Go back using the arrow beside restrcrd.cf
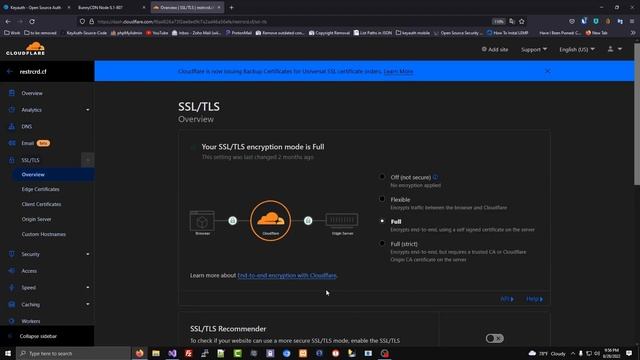640x360 pixels. coord(9,71)
